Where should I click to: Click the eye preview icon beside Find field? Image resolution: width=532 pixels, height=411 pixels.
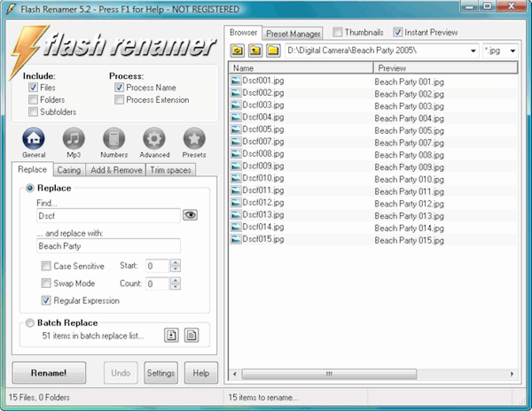pyautogui.click(x=190, y=215)
